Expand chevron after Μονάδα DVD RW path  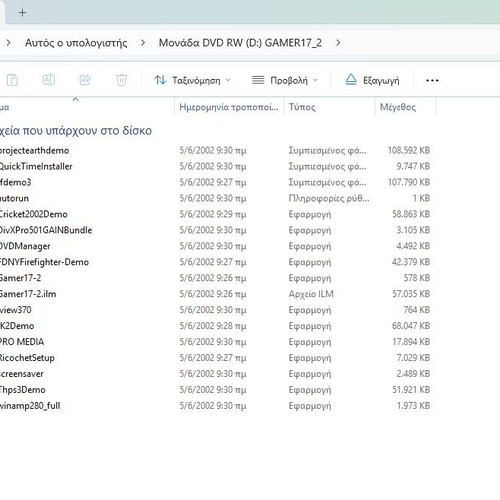point(338,43)
